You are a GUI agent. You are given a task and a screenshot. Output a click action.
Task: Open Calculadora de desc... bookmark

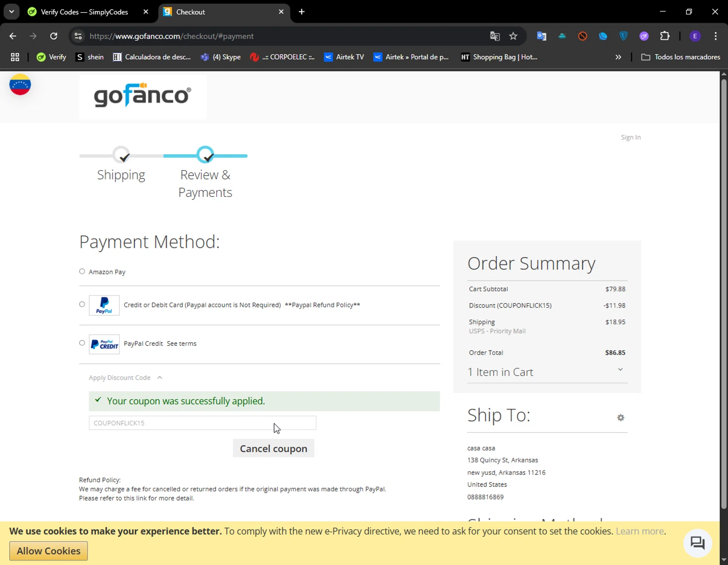click(x=152, y=57)
